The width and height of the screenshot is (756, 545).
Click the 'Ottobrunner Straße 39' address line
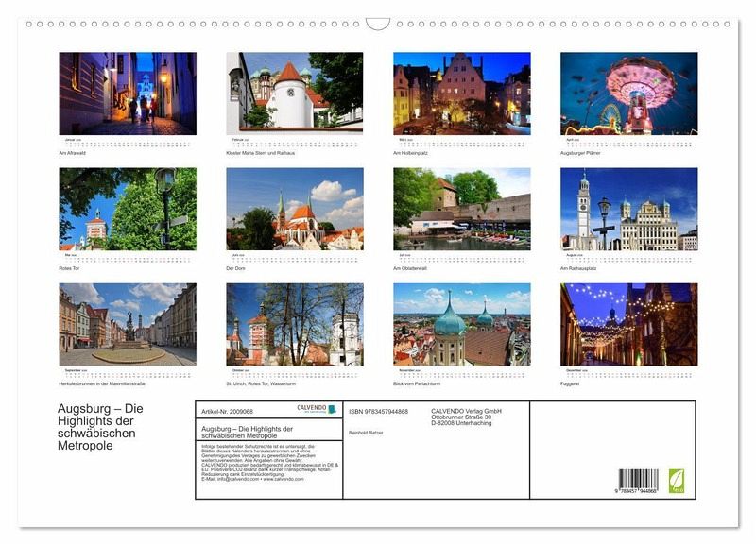tap(461, 417)
